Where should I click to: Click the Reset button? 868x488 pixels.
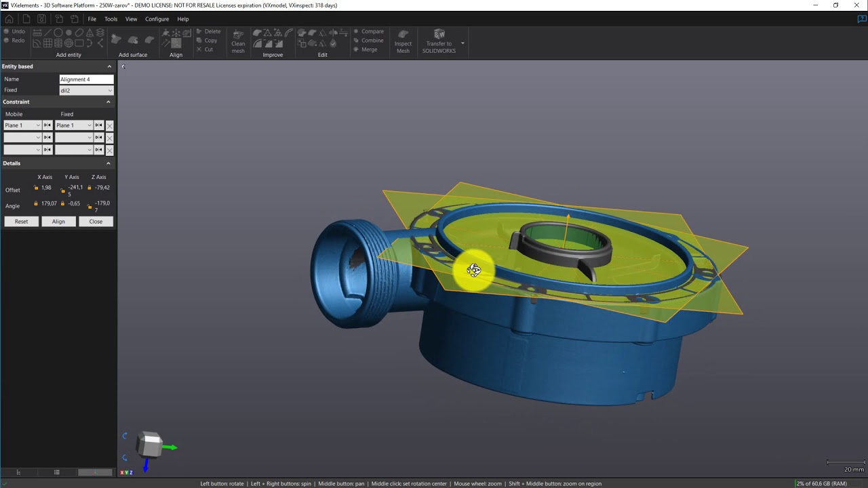pos(21,222)
